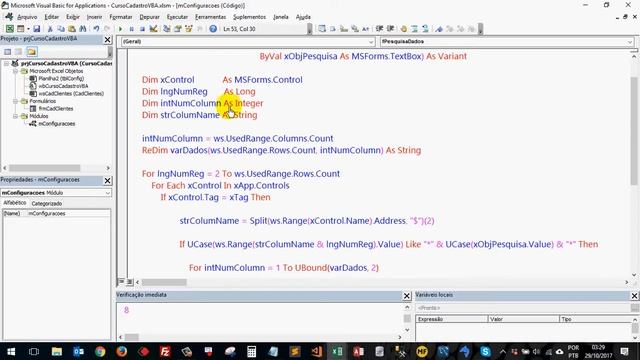Image resolution: width=640 pixels, height=360 pixels.
Task: Switch to the Alfabético properties tab
Action: click(15, 203)
